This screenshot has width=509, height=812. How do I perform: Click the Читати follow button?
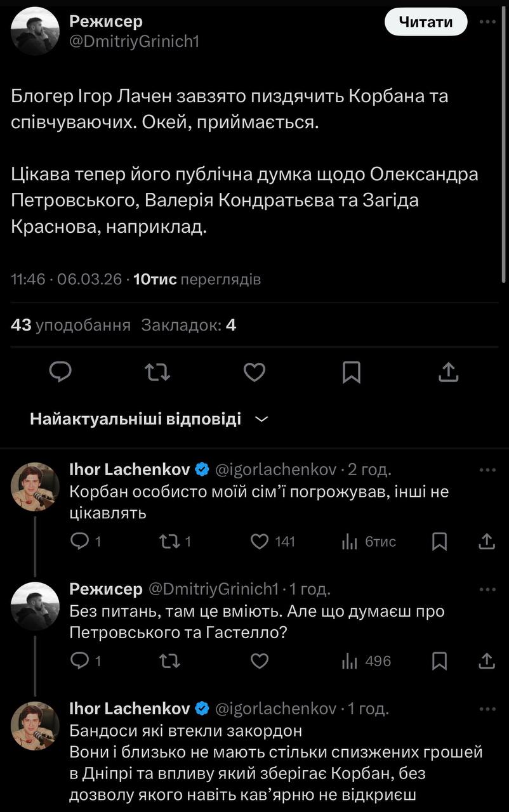tap(426, 22)
